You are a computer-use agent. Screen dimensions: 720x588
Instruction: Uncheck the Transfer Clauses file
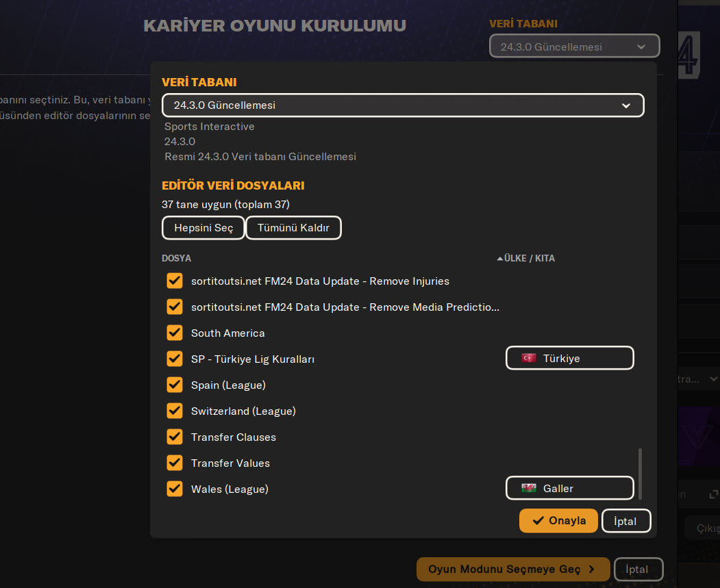point(175,437)
